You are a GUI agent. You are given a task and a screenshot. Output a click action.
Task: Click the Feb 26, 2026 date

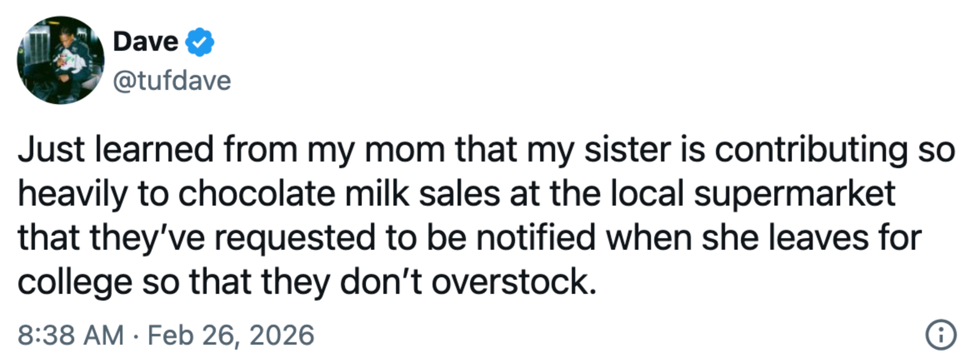click(231, 335)
